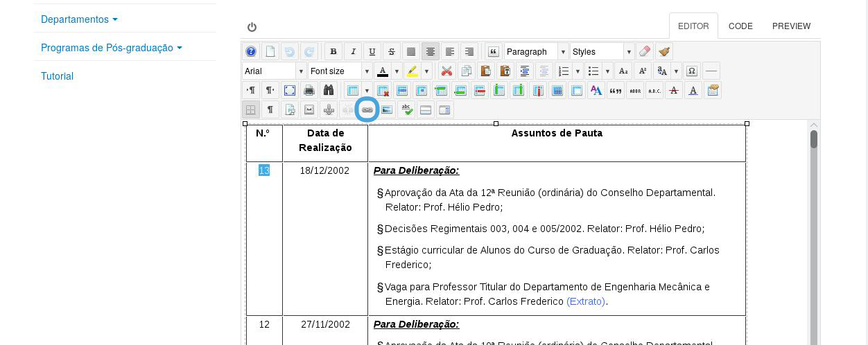Viewport: 868px width, 345px height.
Task: Copy the selection to clipboard
Action: tap(467, 71)
